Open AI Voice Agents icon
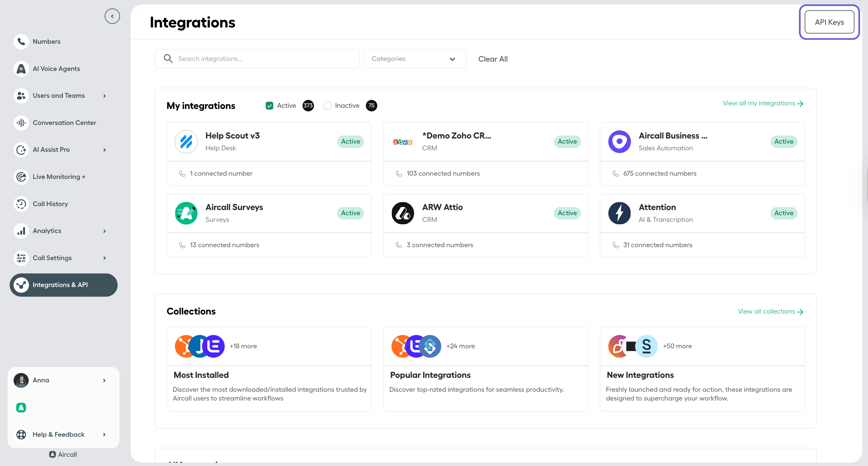Viewport: 868px width, 466px height. [x=21, y=69]
